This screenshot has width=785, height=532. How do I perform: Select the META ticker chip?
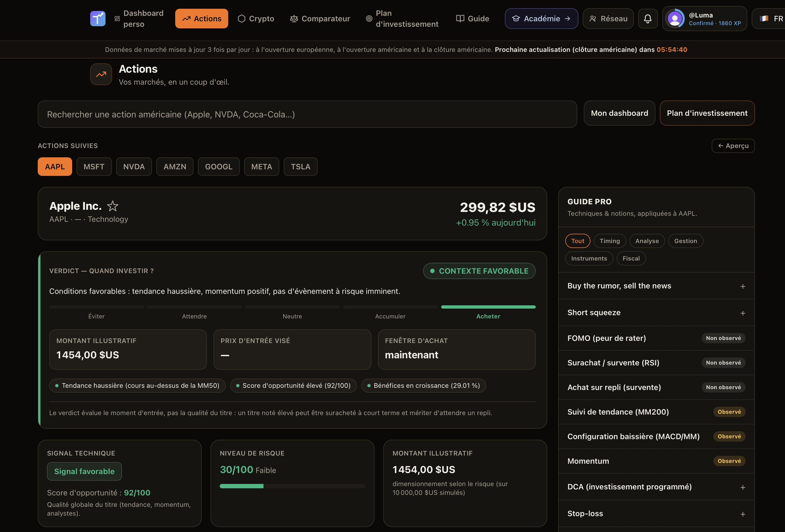[x=262, y=166]
